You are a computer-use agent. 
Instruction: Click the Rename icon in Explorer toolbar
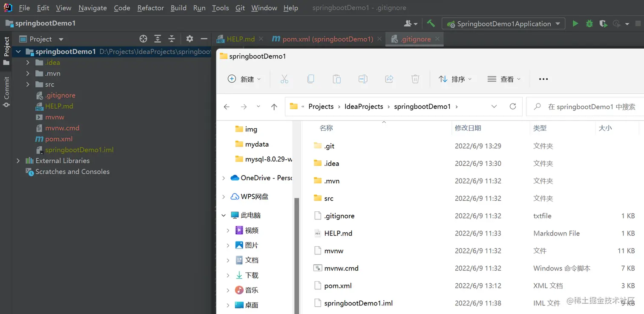click(x=363, y=79)
